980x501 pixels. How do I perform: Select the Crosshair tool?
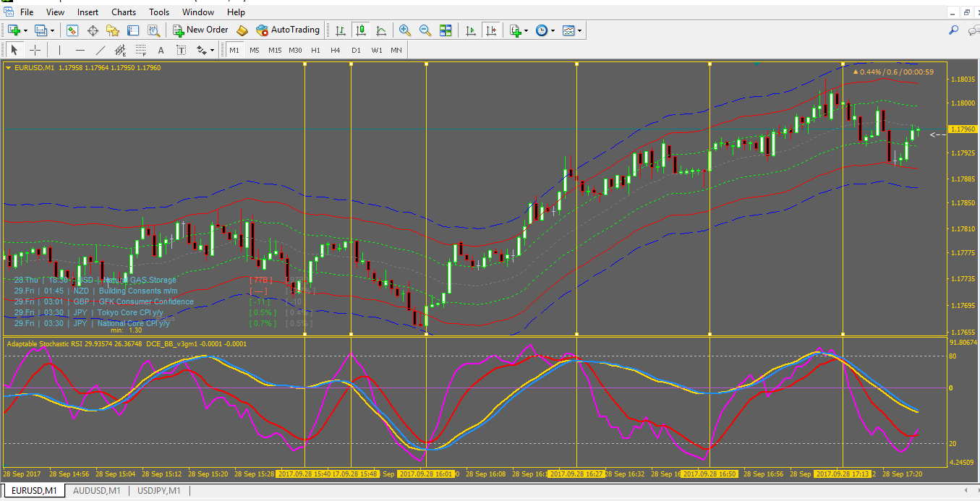coord(35,50)
